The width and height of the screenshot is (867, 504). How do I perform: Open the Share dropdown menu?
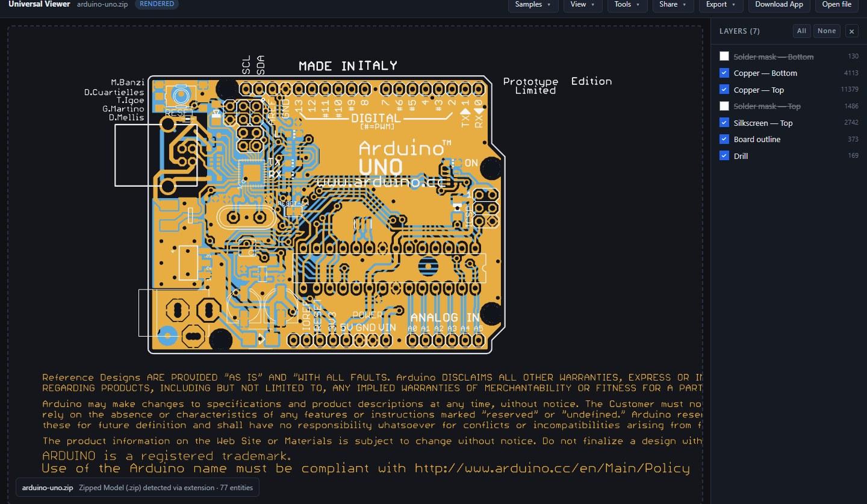pos(673,4)
